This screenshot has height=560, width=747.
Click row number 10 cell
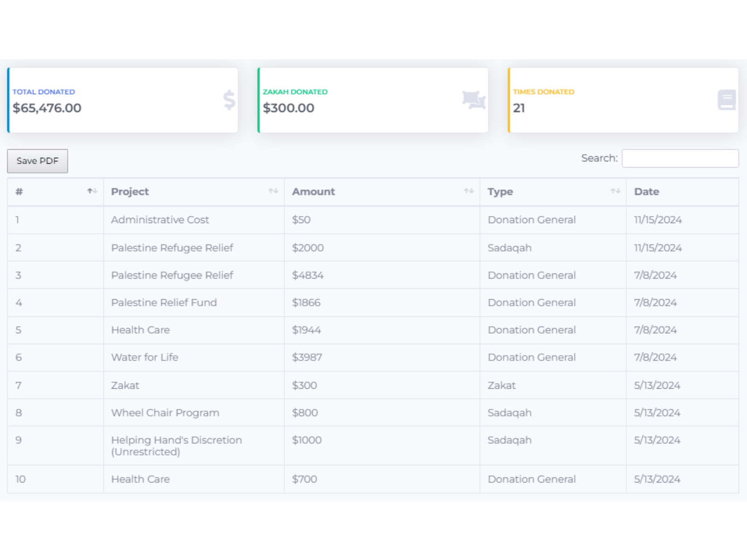[x=55, y=479]
